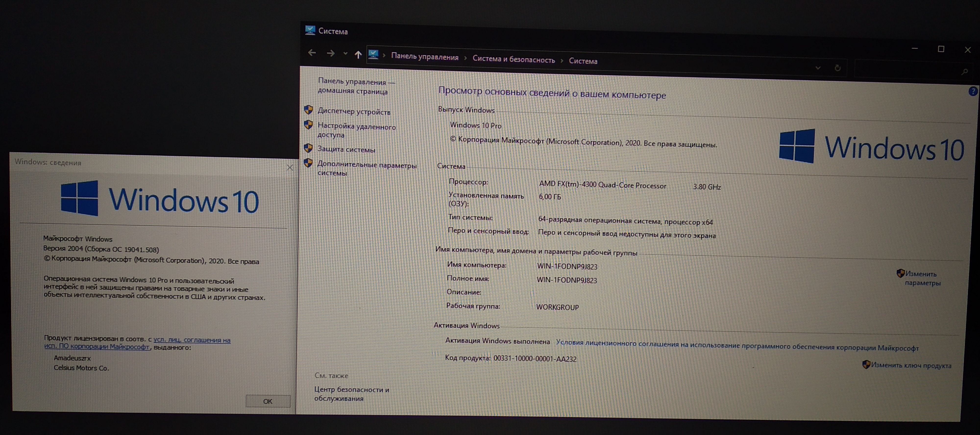
Task: Open 'Настройка удаленного доступа'
Action: pos(356,130)
